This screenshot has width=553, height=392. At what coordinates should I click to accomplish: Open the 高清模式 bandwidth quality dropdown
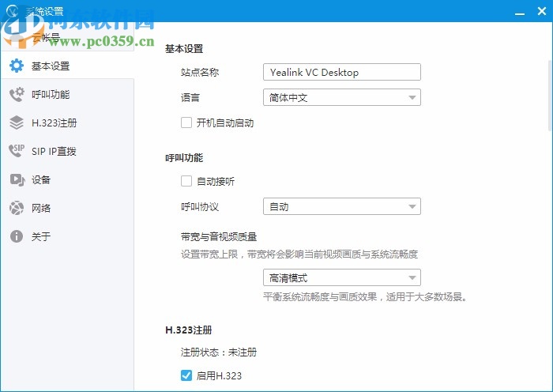pyautogui.click(x=342, y=277)
